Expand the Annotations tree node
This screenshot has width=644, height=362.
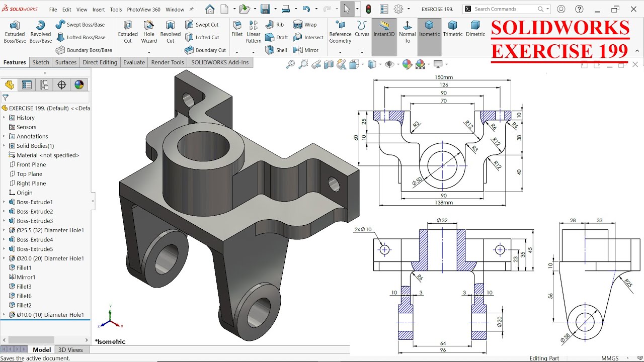click(x=5, y=136)
